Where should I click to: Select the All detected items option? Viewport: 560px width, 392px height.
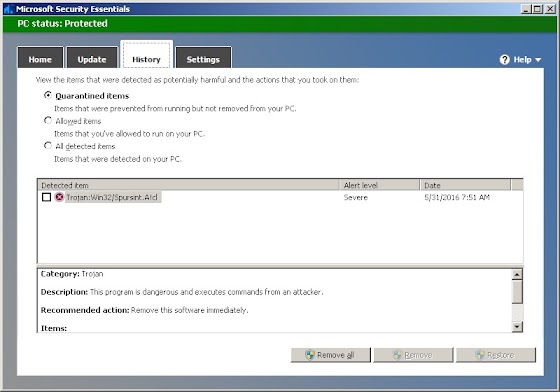point(48,146)
